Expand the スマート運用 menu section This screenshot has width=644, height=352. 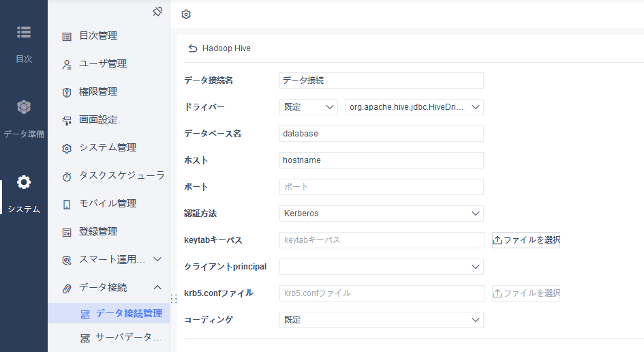(x=157, y=259)
